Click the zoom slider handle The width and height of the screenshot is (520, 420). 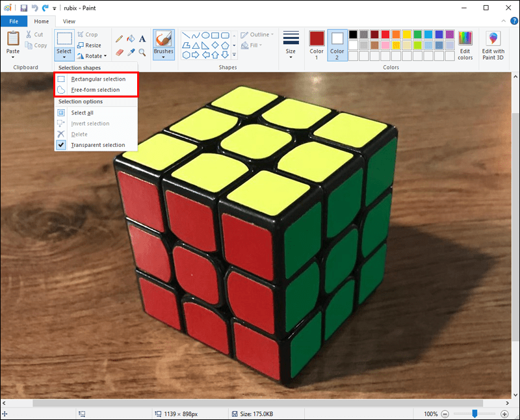click(474, 413)
